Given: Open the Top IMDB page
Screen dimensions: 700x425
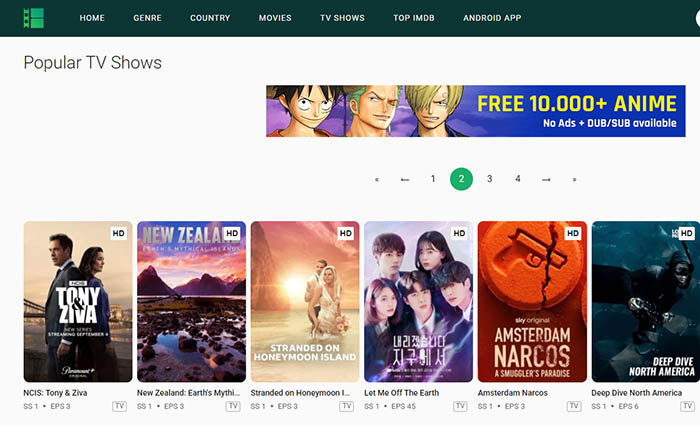Looking at the screenshot, I should tap(414, 18).
